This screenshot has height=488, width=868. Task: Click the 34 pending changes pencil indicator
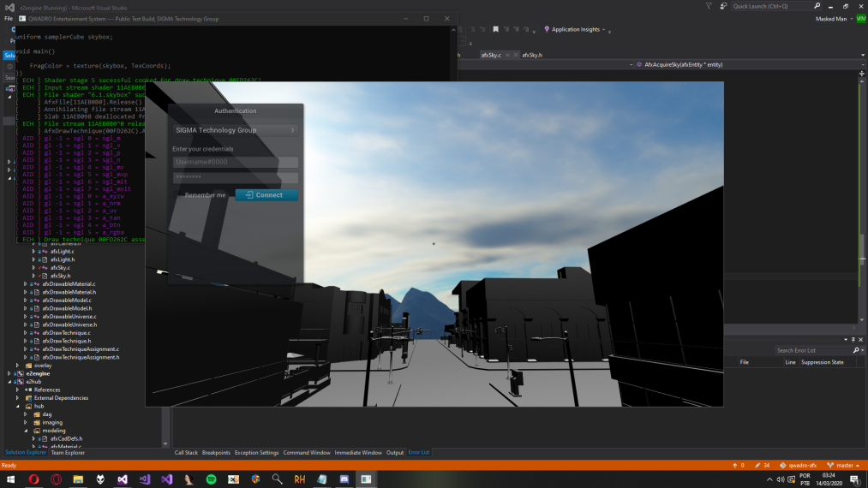763,466
